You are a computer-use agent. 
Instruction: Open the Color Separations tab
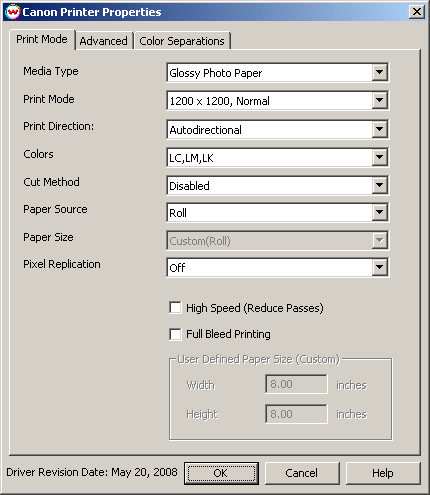click(x=182, y=41)
